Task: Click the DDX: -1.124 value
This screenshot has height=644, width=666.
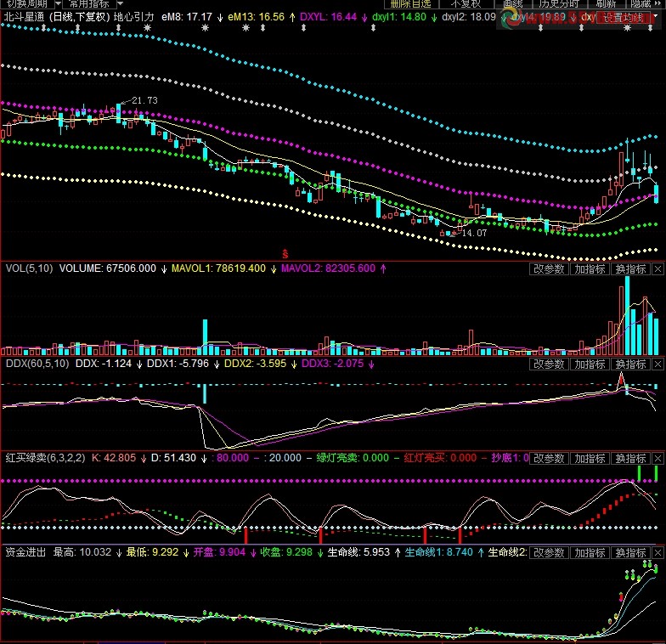Action: tap(104, 364)
